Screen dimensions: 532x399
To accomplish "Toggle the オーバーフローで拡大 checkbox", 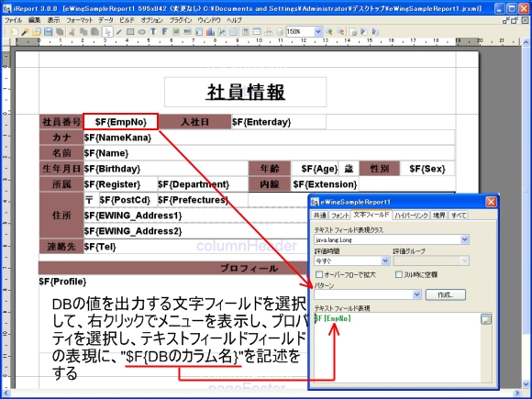I will 319,274.
